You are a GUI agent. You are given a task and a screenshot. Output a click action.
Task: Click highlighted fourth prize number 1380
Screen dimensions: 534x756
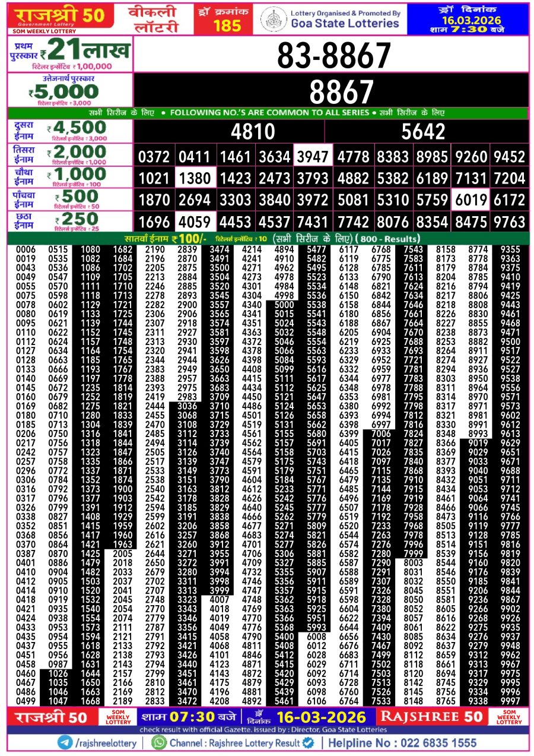coord(195,178)
